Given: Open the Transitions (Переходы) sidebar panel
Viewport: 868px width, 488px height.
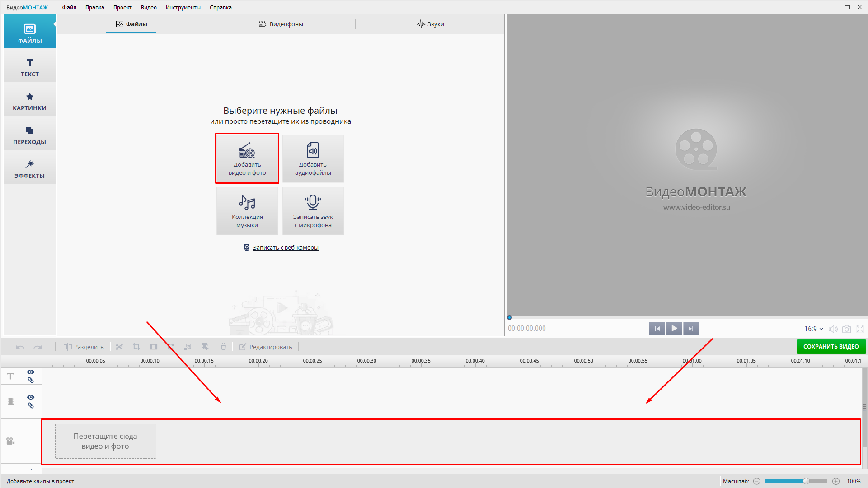Looking at the screenshot, I should pos(30,135).
